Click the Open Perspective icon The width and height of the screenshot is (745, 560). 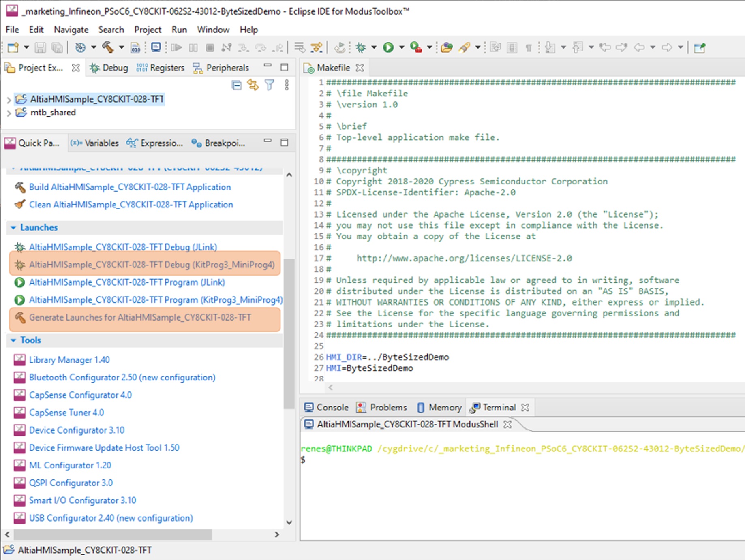[x=700, y=47]
